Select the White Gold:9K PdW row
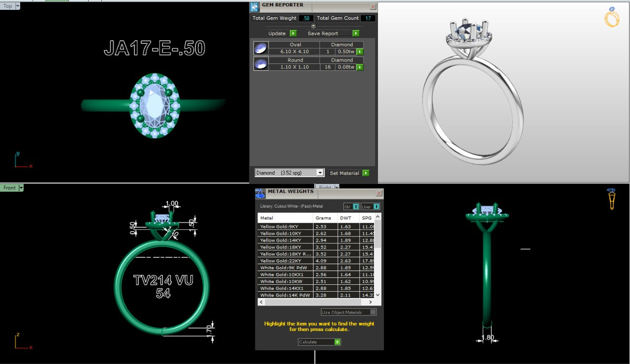This screenshot has width=630, height=364. (x=316, y=268)
